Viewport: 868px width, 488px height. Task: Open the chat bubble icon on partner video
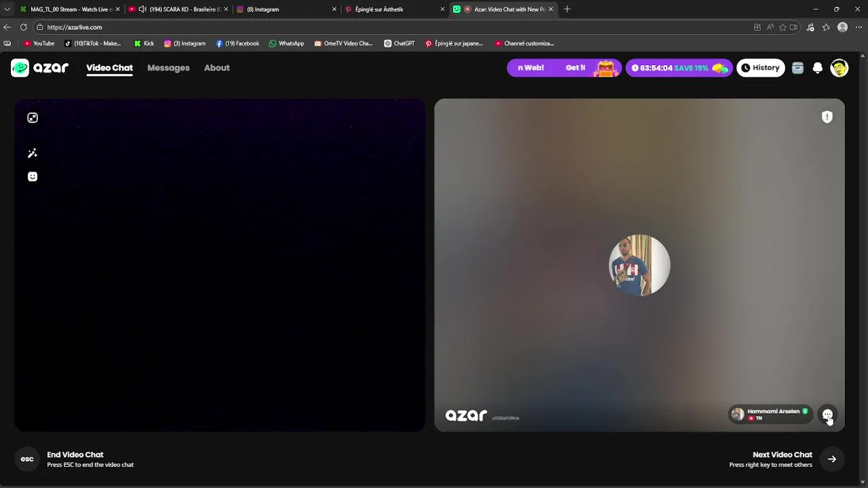pos(828,414)
